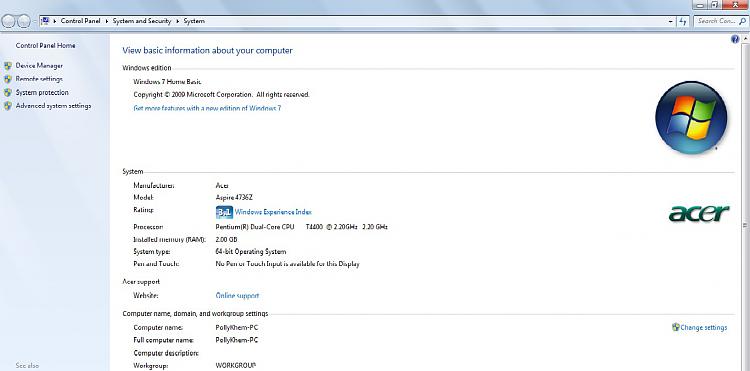This screenshot has height=371, width=750.
Task: Expand the arrow before Control Panel breadcrumb
Action: tap(55, 21)
